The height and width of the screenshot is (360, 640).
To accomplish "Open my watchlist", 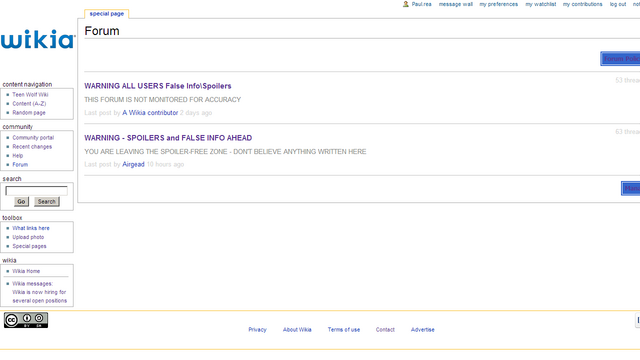I will (540, 4).
